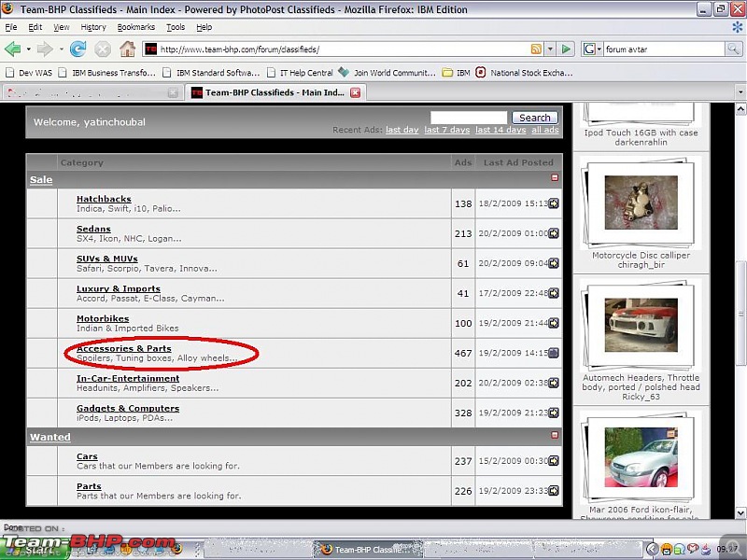Image resolution: width=747 pixels, height=560 pixels.
Task: Open the address bar URL history dropdown
Action: click(x=550, y=49)
